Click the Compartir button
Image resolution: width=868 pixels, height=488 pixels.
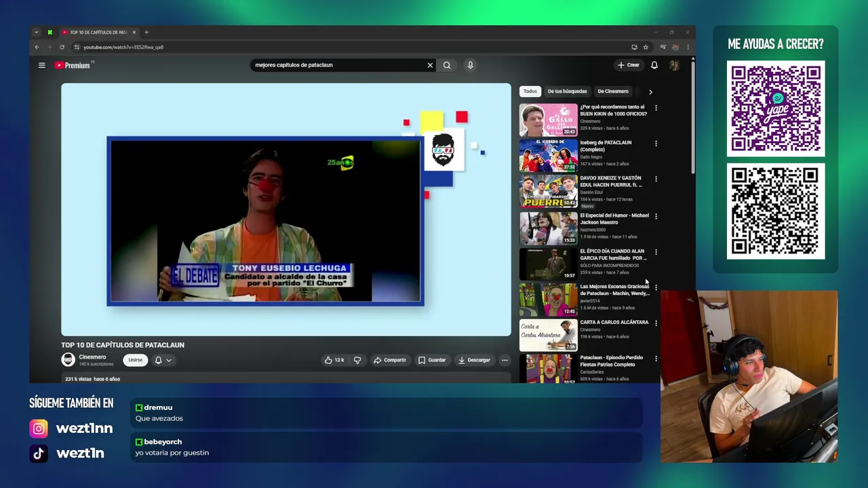tap(390, 360)
